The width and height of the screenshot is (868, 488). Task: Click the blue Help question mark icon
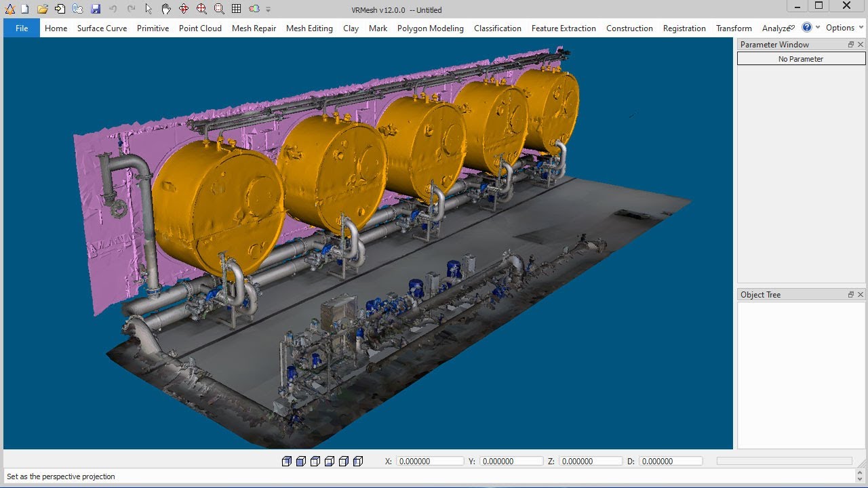(x=806, y=27)
